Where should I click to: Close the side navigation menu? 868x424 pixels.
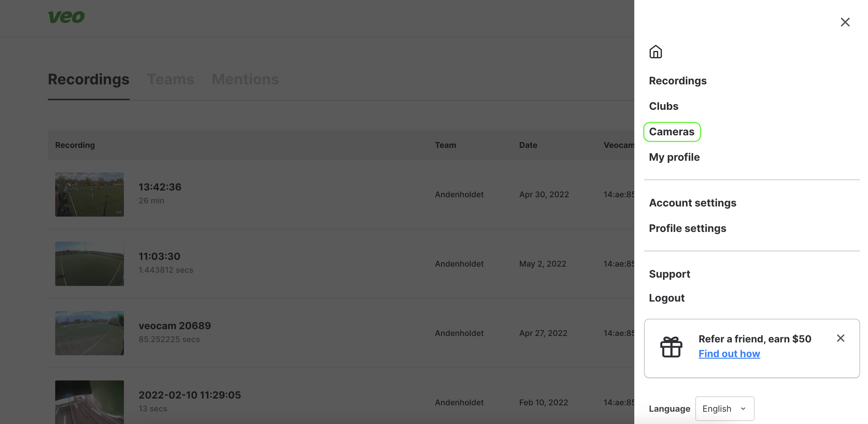[x=845, y=21]
